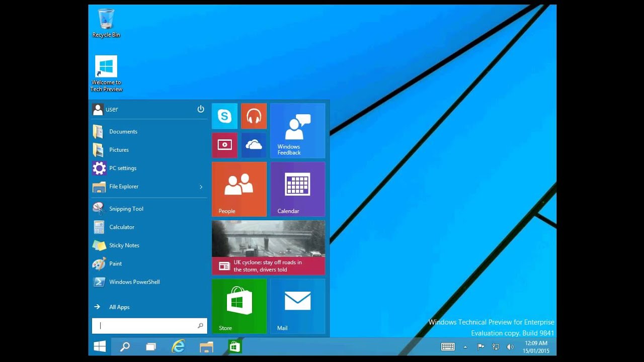Open the Store tile in Start menu

(x=239, y=306)
